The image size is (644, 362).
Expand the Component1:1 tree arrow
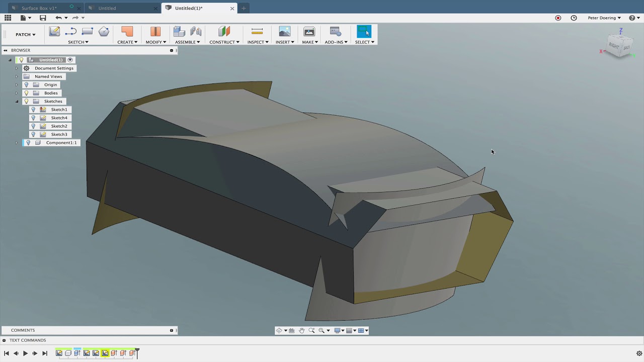(17, 143)
